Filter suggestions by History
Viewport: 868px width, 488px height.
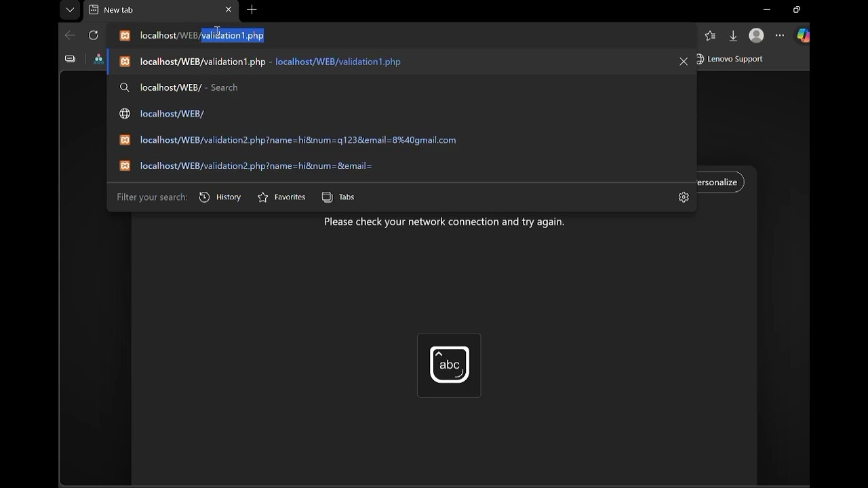tap(220, 197)
